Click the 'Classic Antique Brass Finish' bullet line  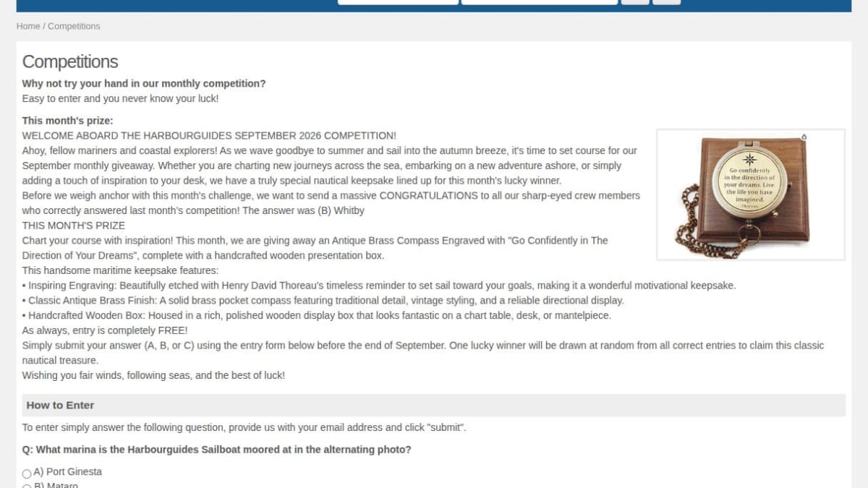click(323, 301)
